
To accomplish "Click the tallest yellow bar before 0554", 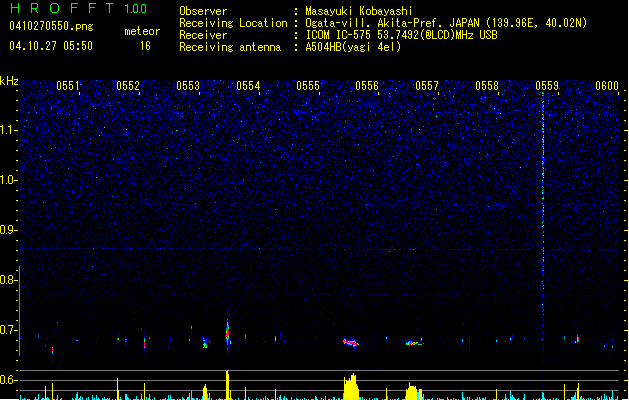I will pyautogui.click(x=227, y=385).
